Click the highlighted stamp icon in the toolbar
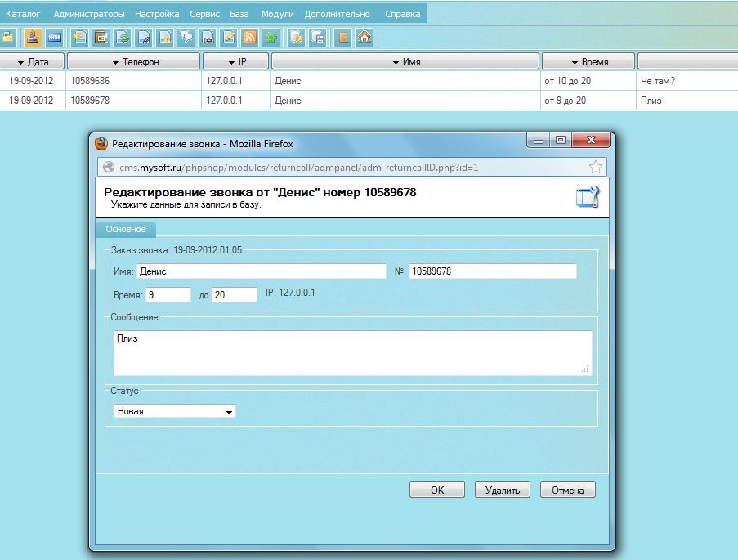This screenshot has height=560, width=738. click(x=33, y=38)
